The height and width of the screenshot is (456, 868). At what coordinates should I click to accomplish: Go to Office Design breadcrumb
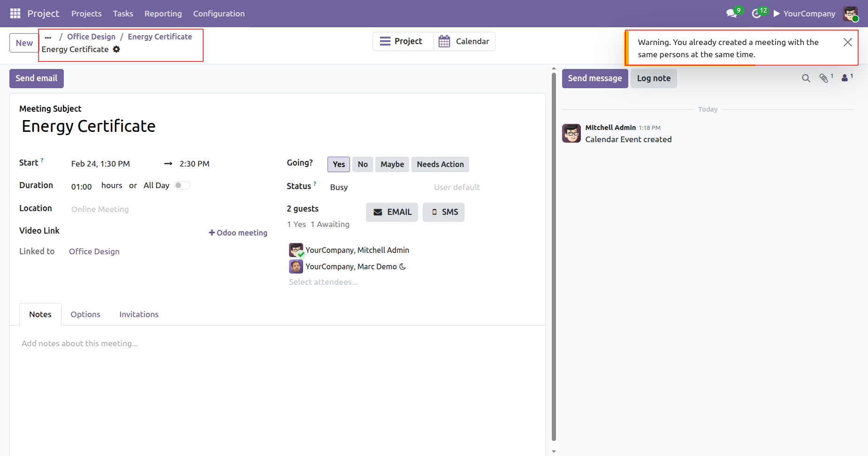pyautogui.click(x=91, y=37)
